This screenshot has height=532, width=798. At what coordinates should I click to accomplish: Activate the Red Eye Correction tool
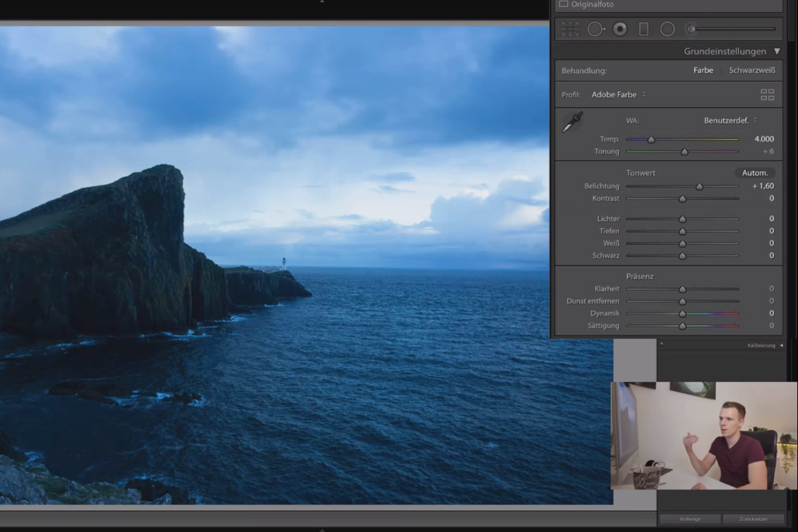click(620, 29)
